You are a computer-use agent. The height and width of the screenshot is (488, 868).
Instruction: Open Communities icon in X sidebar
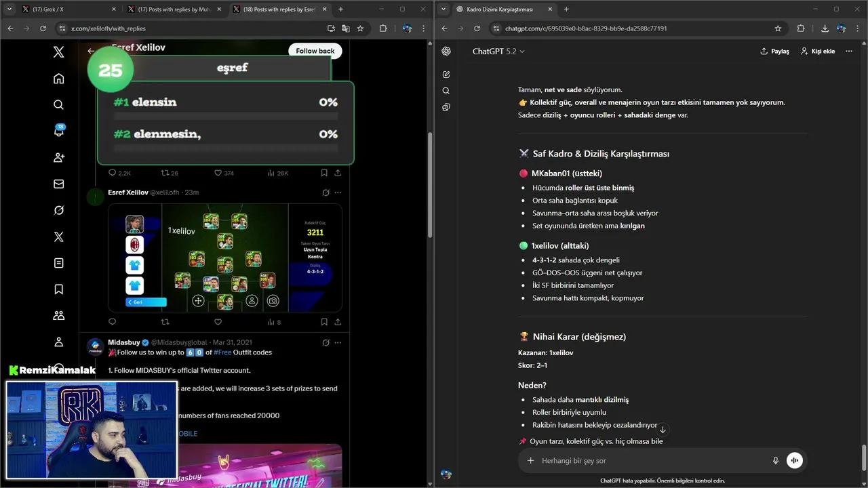coord(59,316)
